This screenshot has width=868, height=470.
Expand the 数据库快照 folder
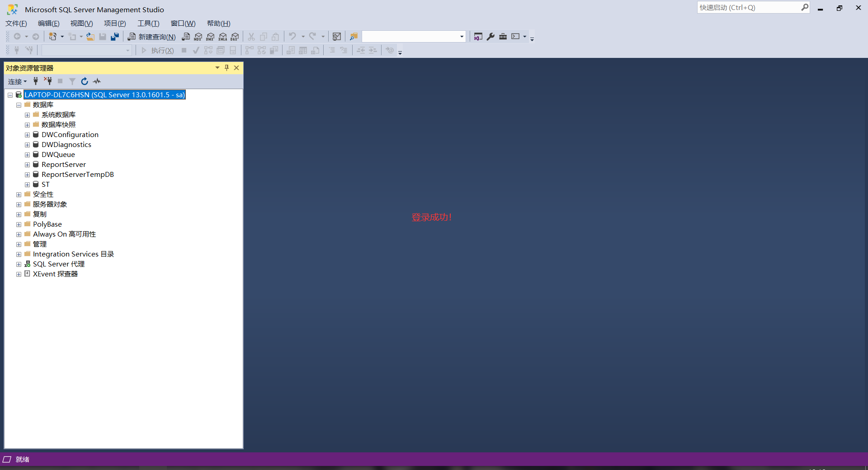pyautogui.click(x=27, y=125)
